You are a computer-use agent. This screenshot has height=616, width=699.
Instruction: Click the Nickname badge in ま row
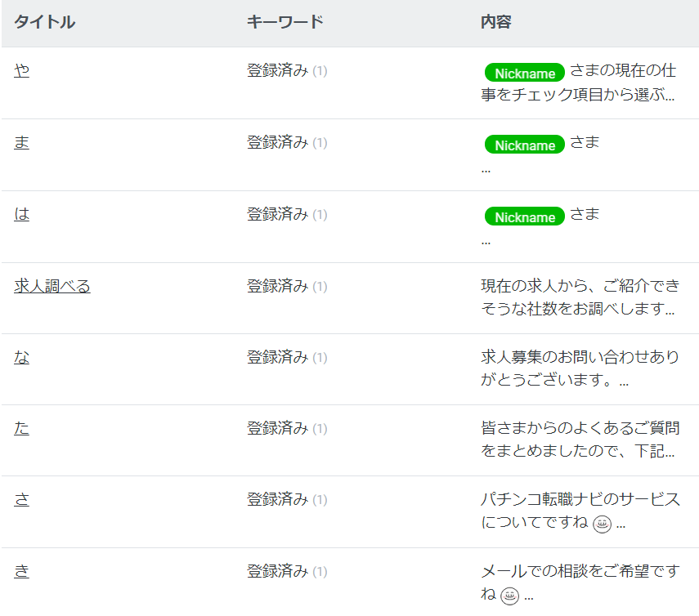525,145
